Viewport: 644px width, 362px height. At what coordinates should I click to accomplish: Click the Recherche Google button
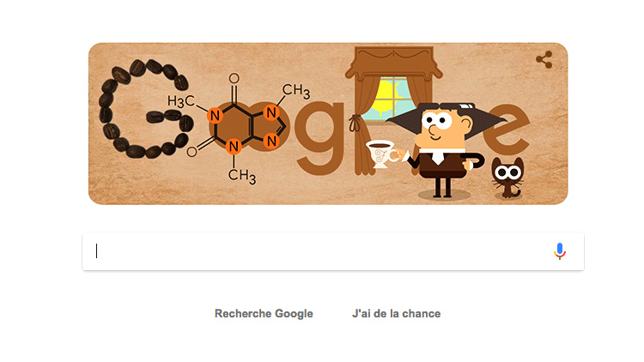point(264,314)
